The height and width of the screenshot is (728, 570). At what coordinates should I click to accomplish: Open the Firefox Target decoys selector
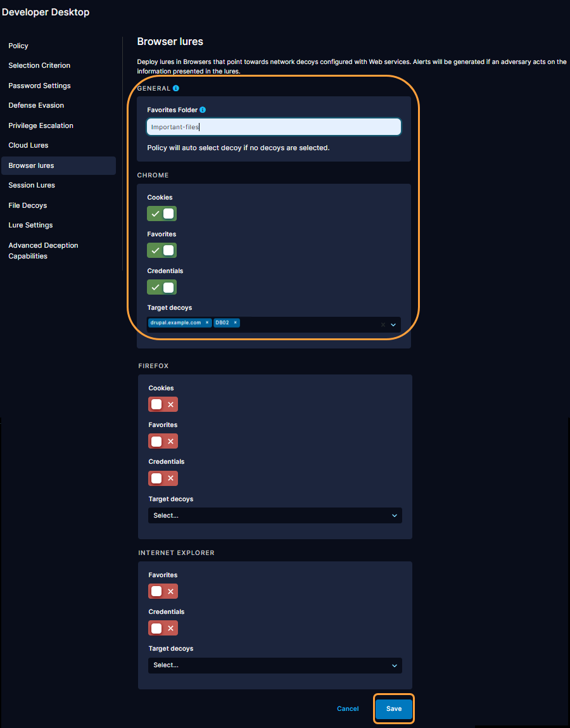tap(393, 515)
